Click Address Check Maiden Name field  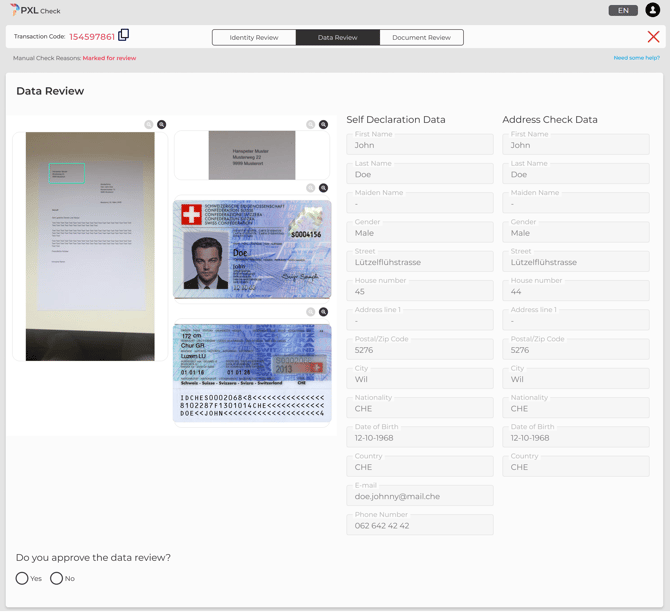coord(576,203)
